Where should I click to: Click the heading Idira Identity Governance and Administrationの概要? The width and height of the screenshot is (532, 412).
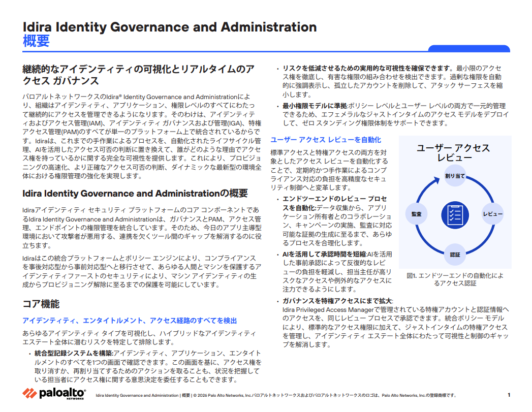(x=135, y=193)
